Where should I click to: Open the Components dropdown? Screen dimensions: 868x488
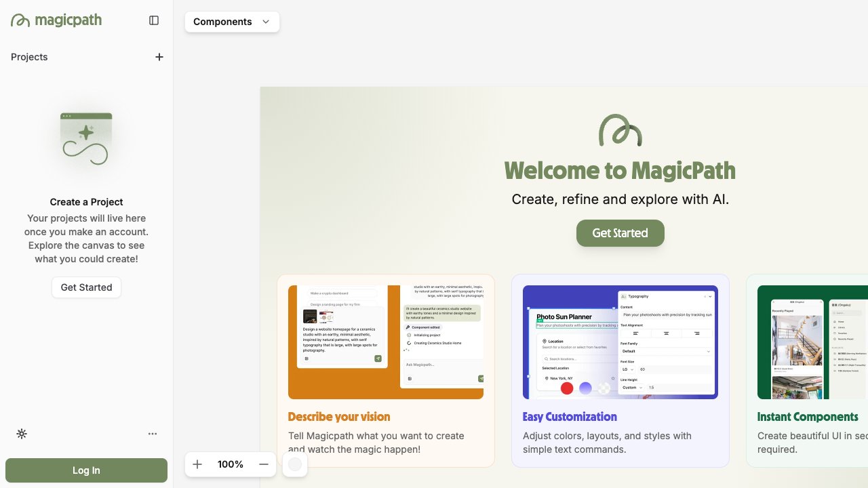pos(232,22)
